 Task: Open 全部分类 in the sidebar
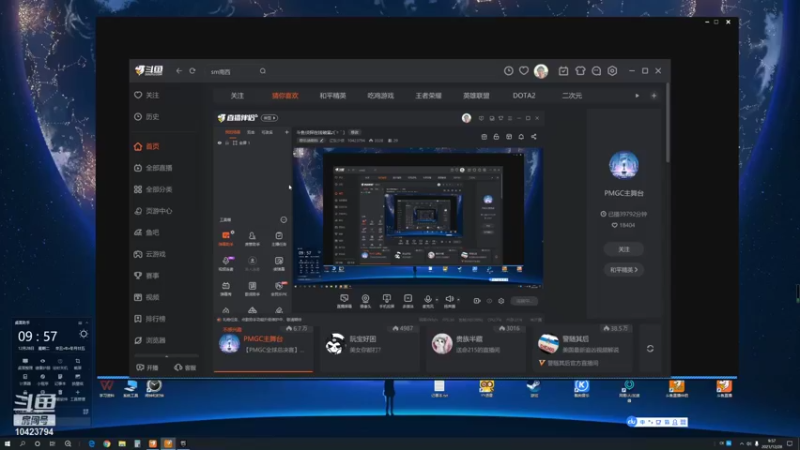coord(153,189)
